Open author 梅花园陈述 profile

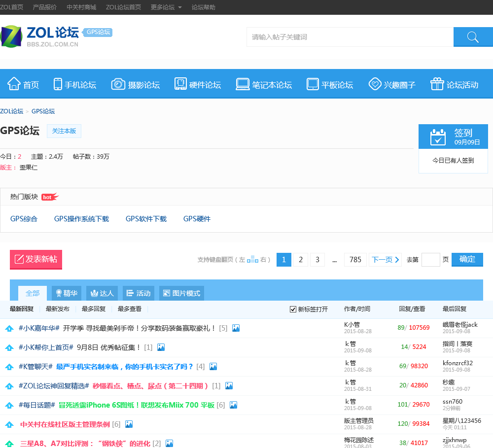359,440
